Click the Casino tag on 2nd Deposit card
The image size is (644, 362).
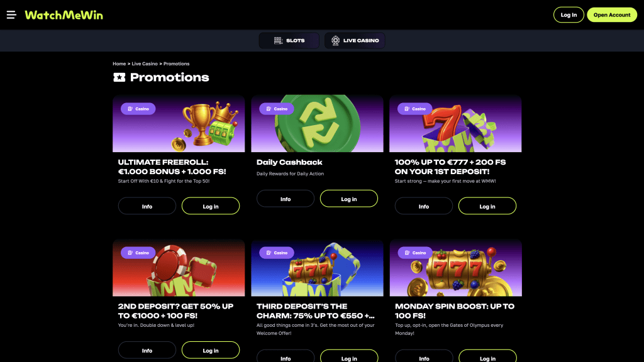138,253
